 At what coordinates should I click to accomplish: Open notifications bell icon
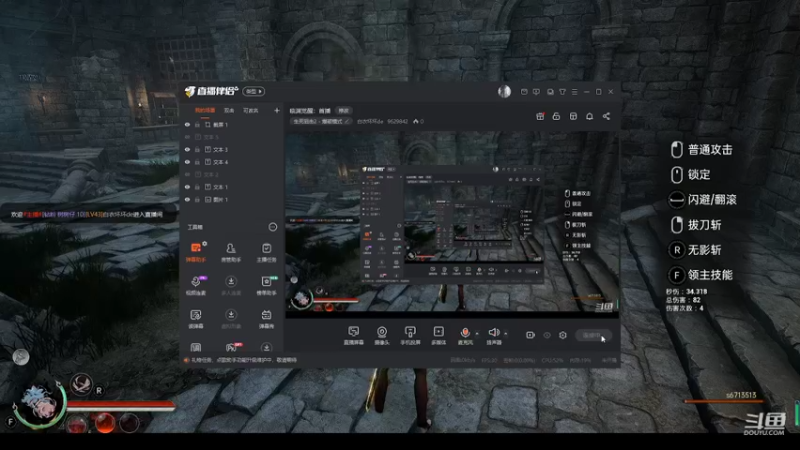click(x=589, y=116)
